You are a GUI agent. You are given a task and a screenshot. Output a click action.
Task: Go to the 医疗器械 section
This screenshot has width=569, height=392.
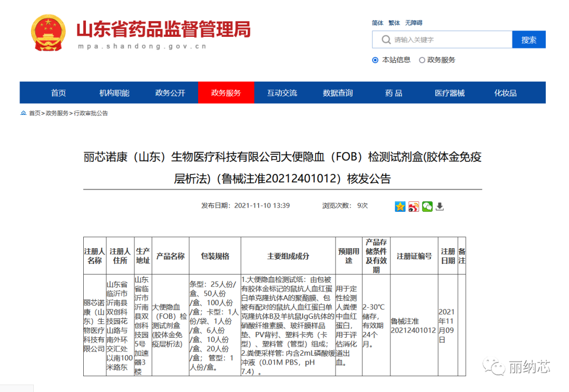(449, 93)
